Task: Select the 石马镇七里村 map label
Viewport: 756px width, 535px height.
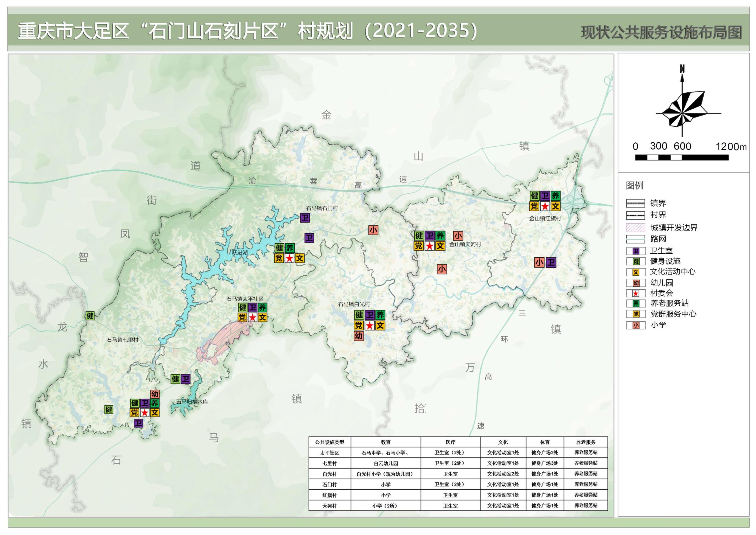Action: click(123, 340)
